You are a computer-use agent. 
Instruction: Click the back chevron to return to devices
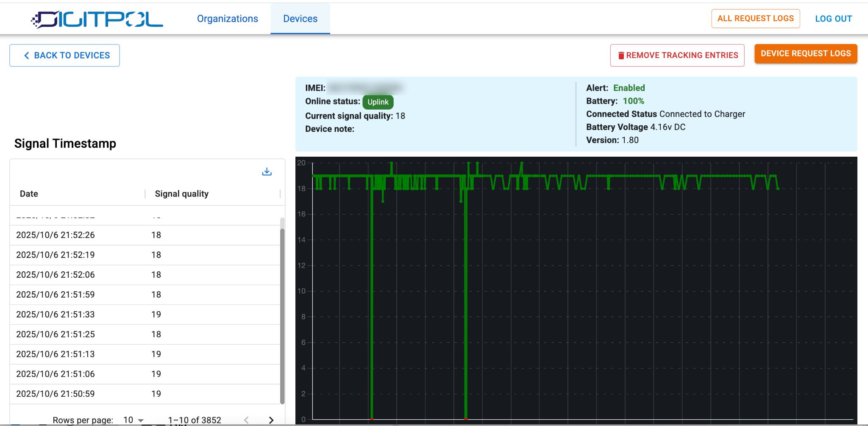click(x=27, y=55)
